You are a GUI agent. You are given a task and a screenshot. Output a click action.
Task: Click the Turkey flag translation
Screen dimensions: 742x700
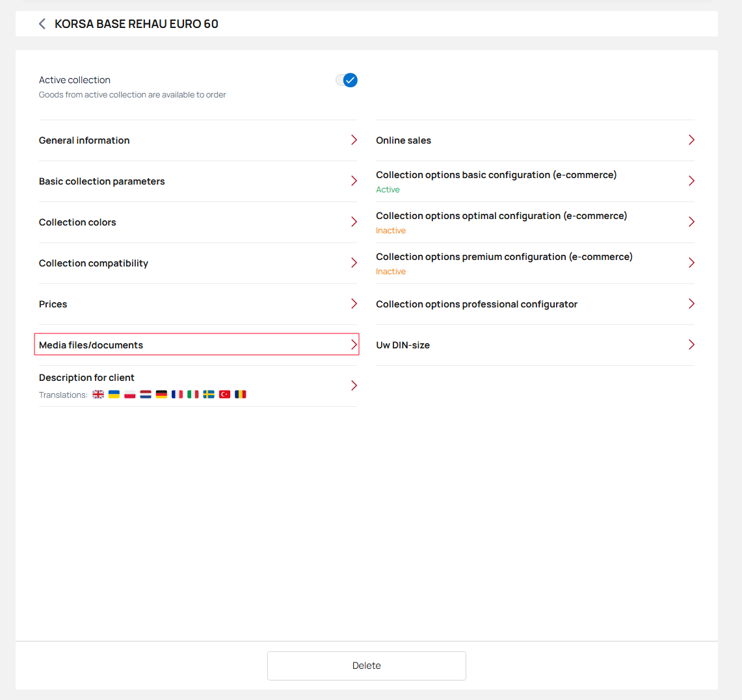(x=225, y=395)
